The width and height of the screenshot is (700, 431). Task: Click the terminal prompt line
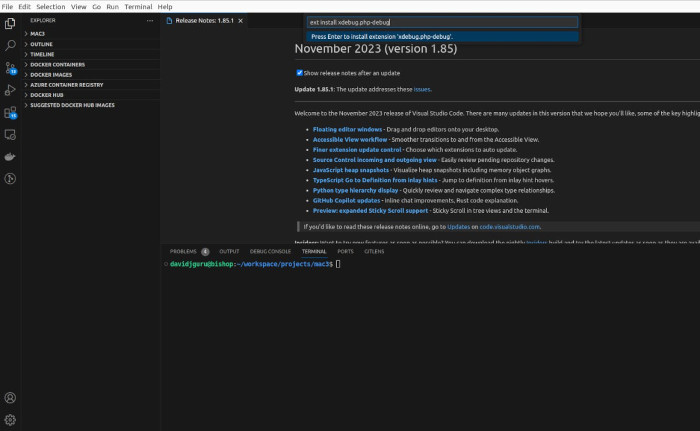click(255, 264)
